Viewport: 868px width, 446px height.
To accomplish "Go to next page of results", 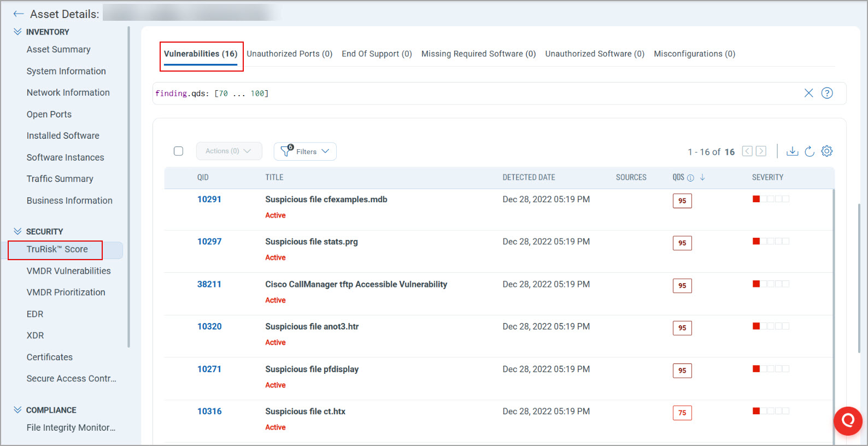I will click(761, 151).
